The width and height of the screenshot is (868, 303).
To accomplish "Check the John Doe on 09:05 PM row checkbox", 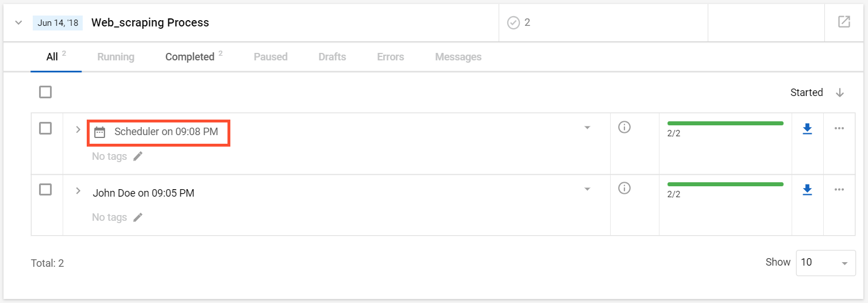I will coord(45,189).
